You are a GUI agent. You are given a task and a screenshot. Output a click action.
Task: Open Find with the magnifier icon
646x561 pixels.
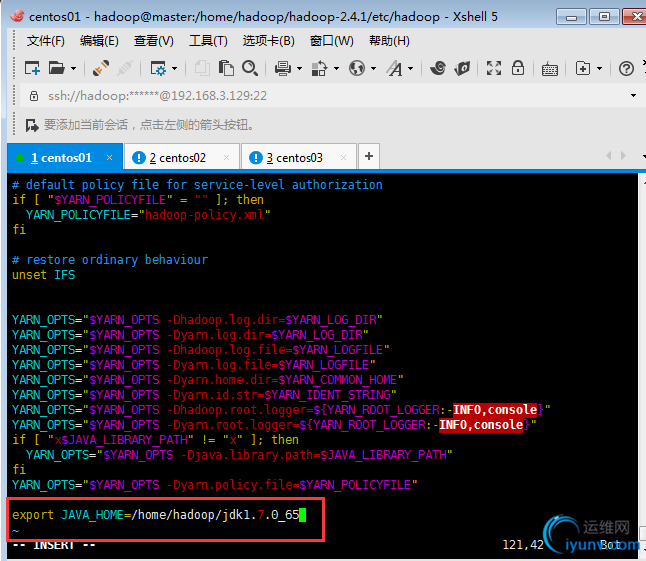(x=250, y=68)
